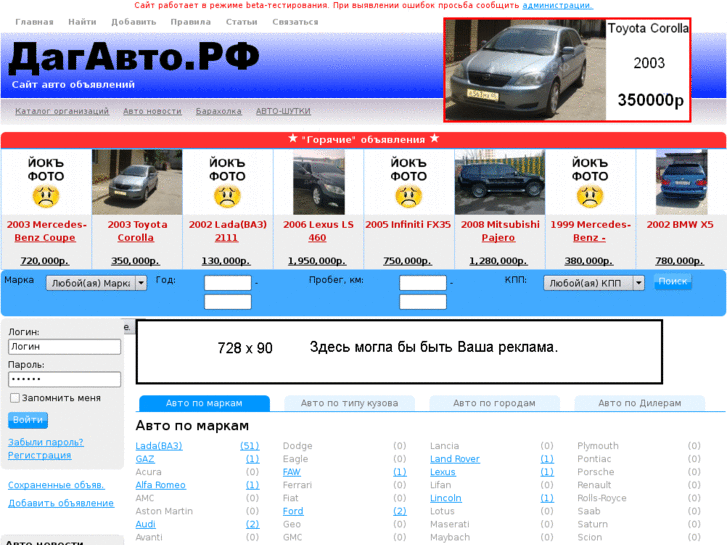727x545 pixels.
Task: Click the (2) count next to Ford
Action: 400,511
